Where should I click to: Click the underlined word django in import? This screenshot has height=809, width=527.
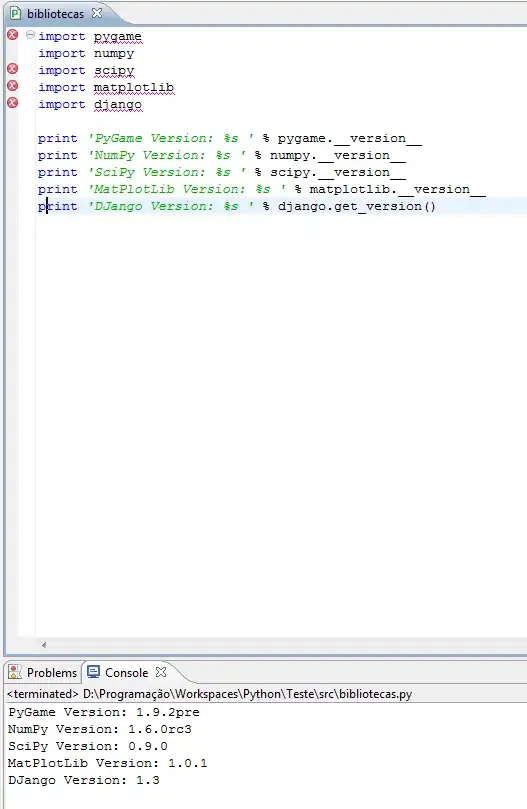pyautogui.click(x=118, y=105)
